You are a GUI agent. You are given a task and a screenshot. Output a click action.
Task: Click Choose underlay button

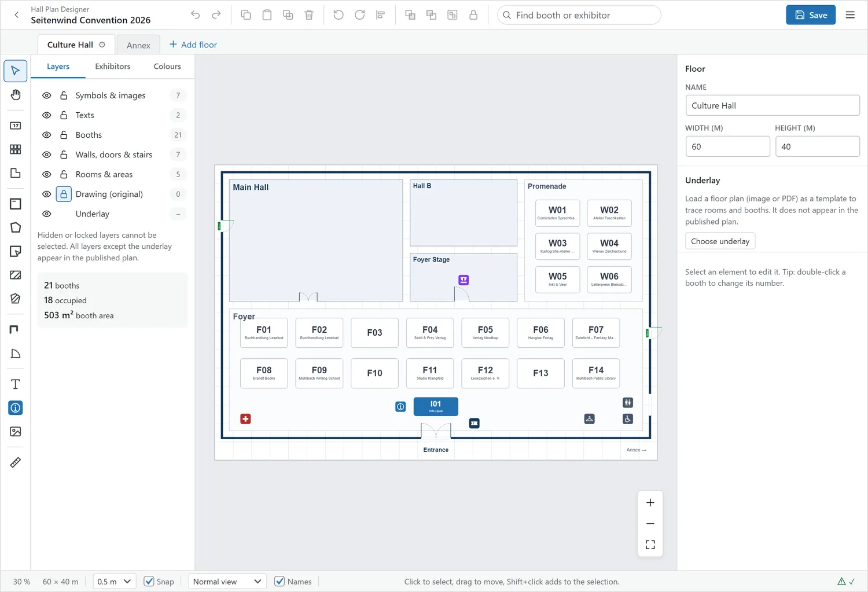click(720, 241)
